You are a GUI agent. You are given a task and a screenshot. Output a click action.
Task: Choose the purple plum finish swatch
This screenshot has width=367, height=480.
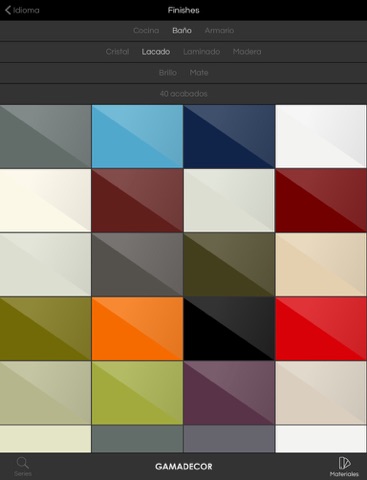[229, 393]
